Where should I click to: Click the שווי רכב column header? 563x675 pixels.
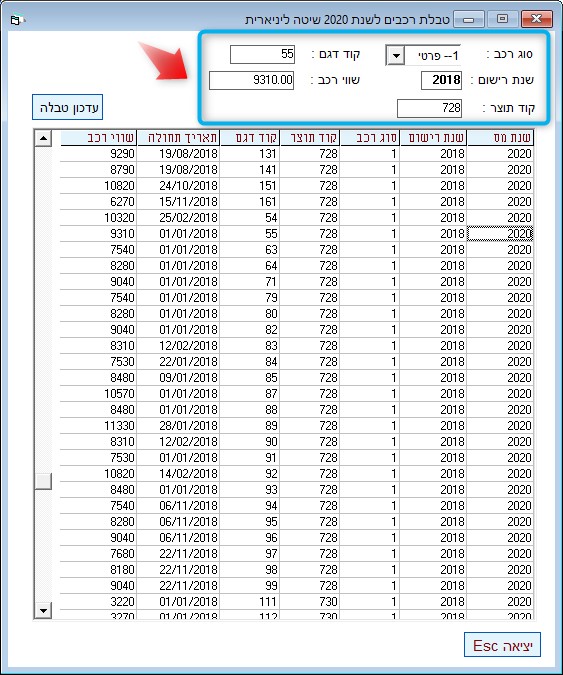(x=99, y=138)
